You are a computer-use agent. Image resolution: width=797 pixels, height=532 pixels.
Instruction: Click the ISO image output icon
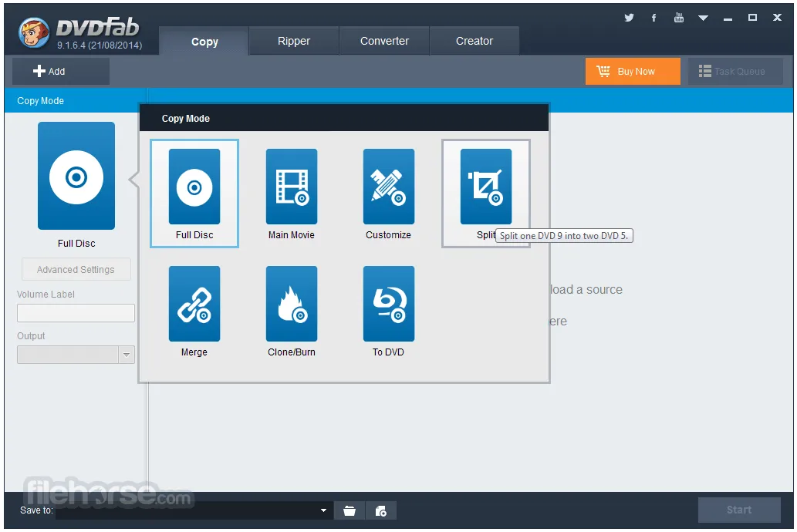380,510
